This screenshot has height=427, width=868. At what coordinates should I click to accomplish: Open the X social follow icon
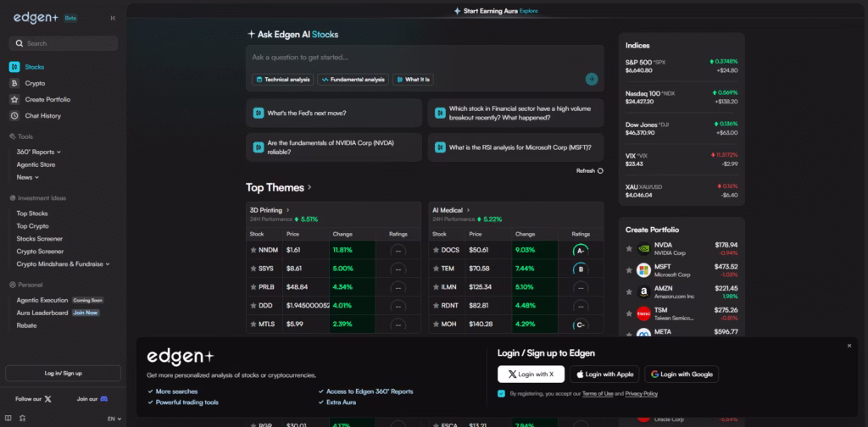(47, 398)
